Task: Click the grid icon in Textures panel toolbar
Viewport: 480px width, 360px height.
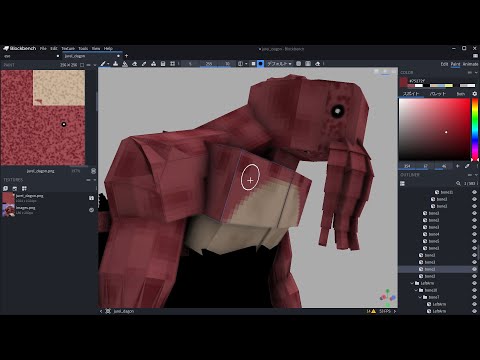Action: coord(24,188)
